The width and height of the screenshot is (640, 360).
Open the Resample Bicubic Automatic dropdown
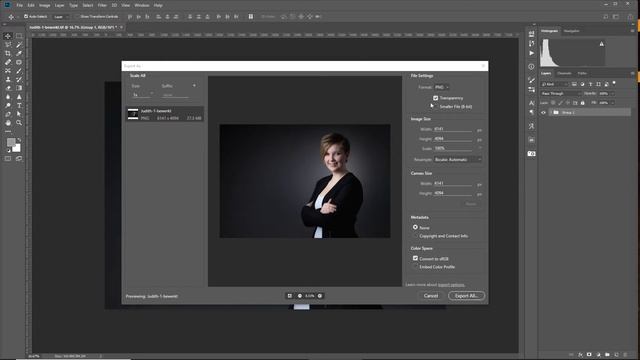point(458,160)
